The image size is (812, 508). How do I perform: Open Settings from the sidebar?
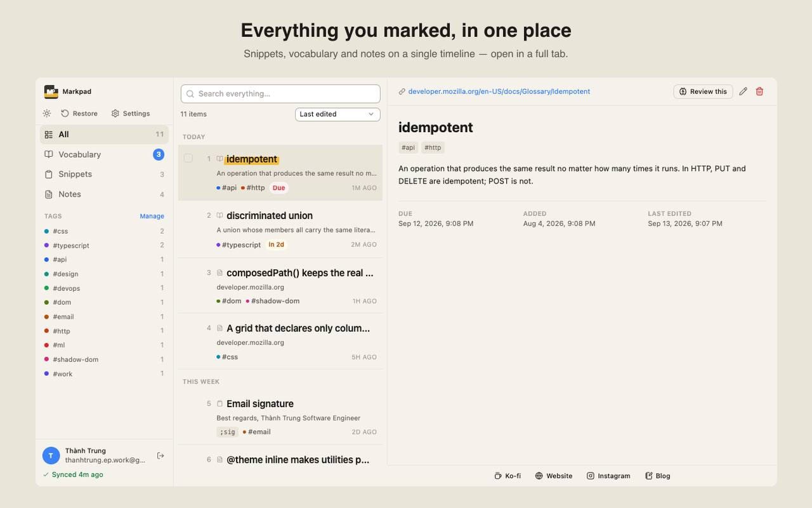131,114
